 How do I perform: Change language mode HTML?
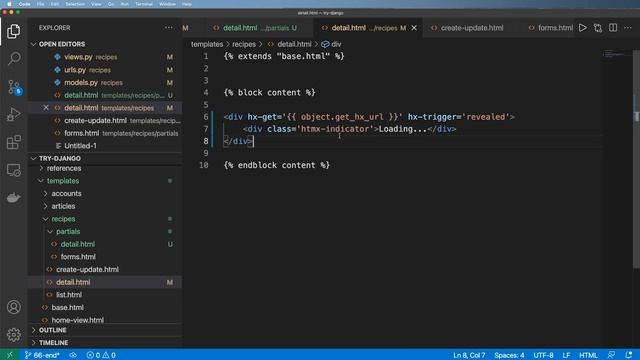tap(588, 355)
